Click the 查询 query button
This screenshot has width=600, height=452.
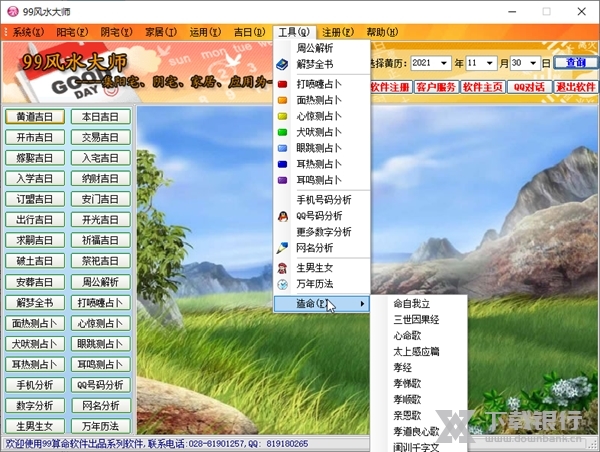click(576, 62)
